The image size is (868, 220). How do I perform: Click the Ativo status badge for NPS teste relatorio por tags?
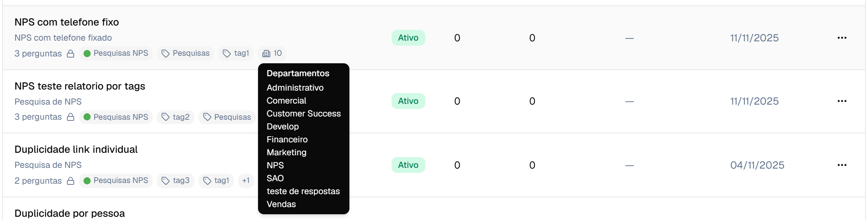[408, 101]
